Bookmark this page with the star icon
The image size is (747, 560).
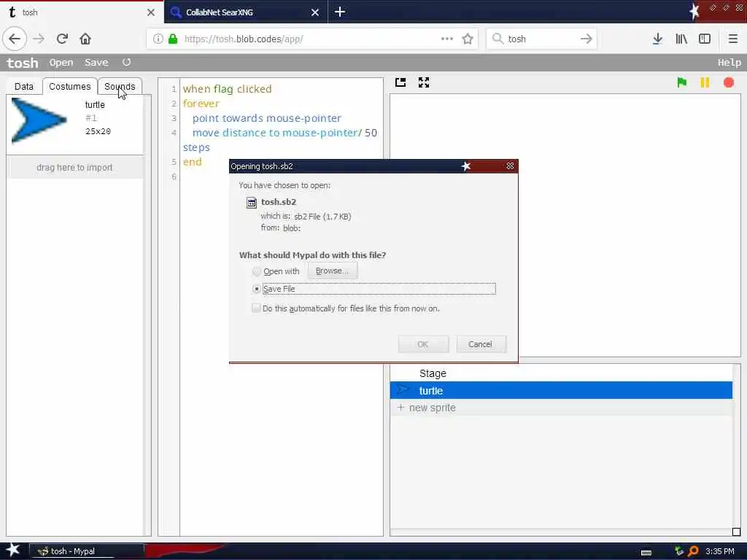(468, 39)
